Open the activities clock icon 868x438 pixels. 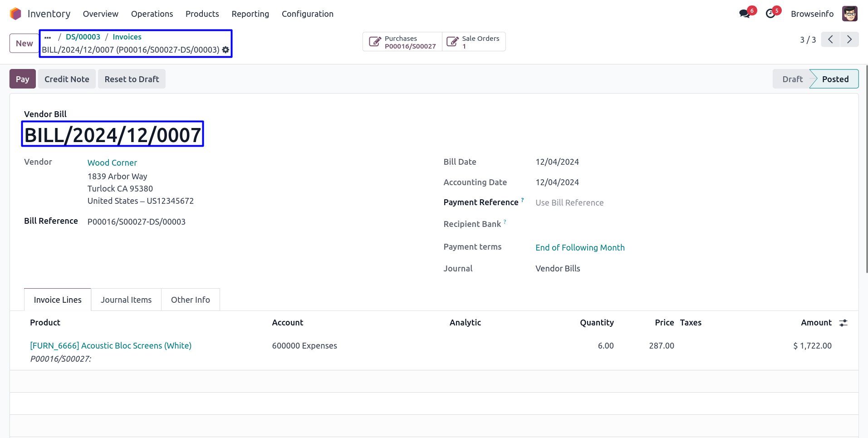tap(770, 14)
